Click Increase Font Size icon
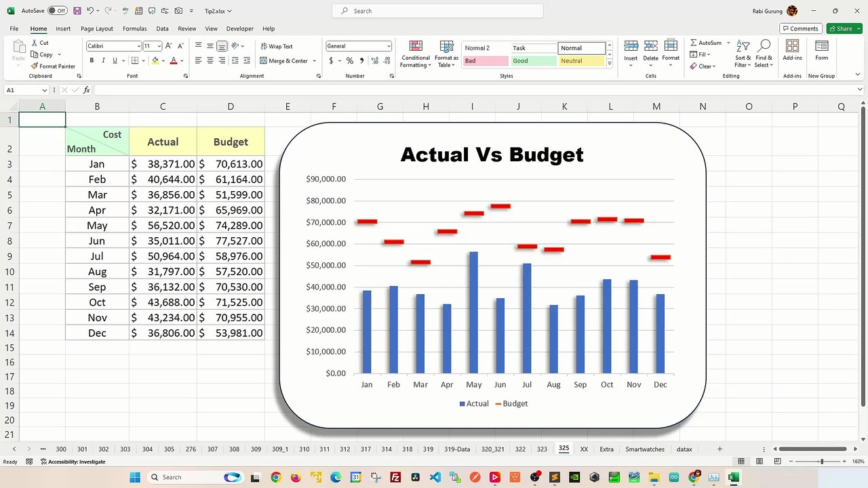Screen dimensions: 868x488 [x=169, y=46]
